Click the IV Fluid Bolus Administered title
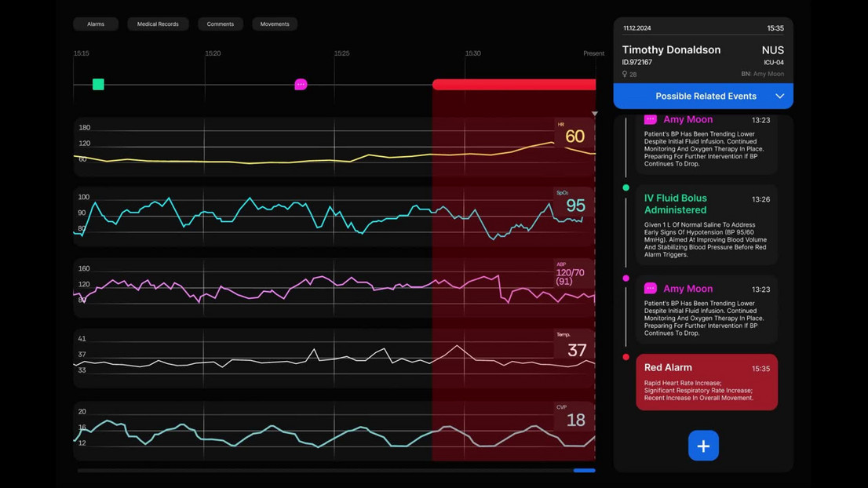Viewport: 868px width, 488px height. pyautogui.click(x=676, y=204)
